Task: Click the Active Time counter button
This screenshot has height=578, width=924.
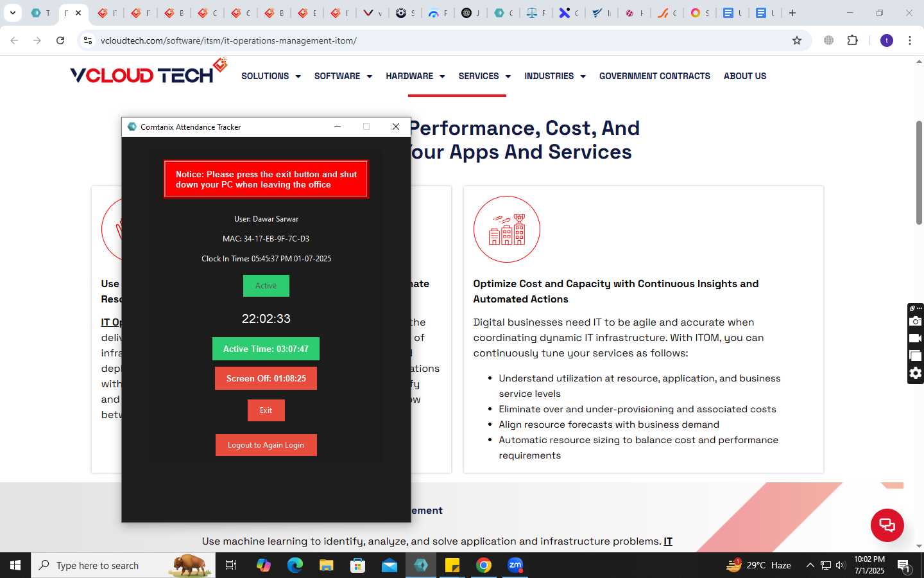Action: 266,349
